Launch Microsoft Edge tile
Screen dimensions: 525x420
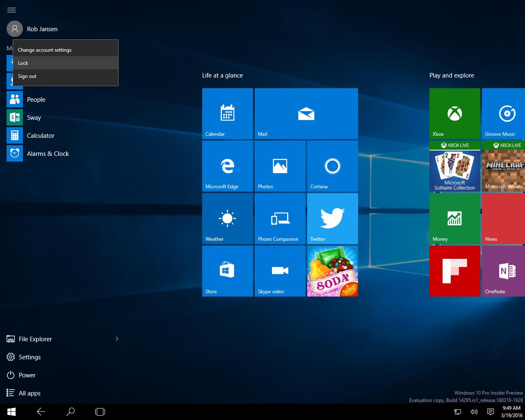point(228,166)
